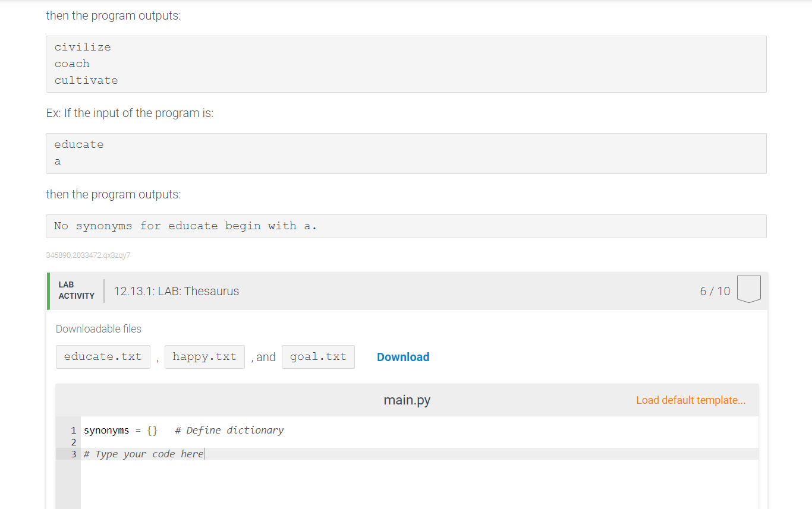Click the '# Type your code here' line

(420, 454)
